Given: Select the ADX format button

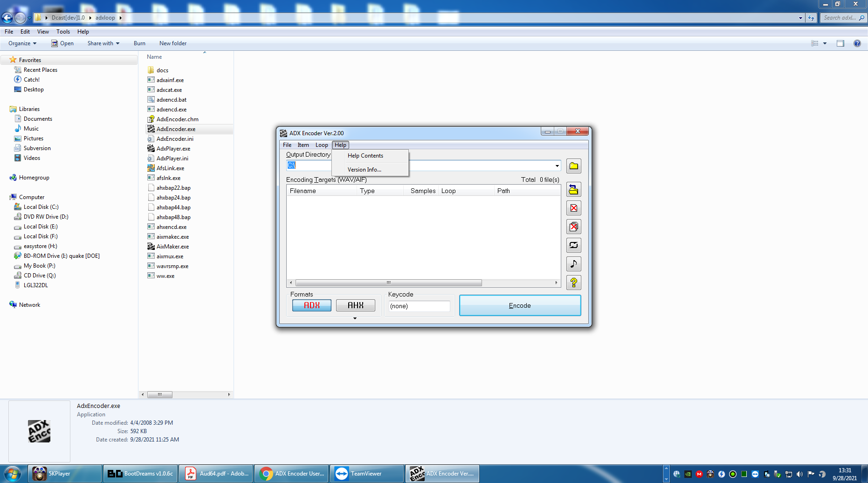Looking at the screenshot, I should 312,305.
